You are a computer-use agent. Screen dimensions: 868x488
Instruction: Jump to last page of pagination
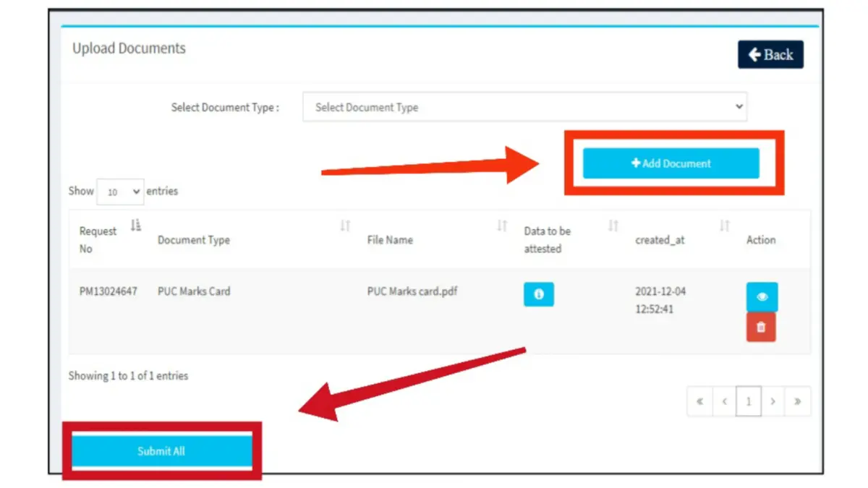point(798,402)
